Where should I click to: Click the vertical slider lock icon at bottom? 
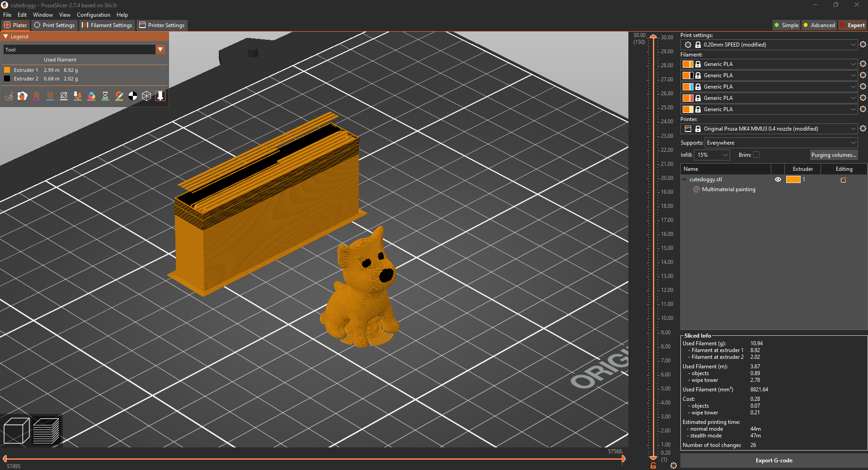pos(653,465)
